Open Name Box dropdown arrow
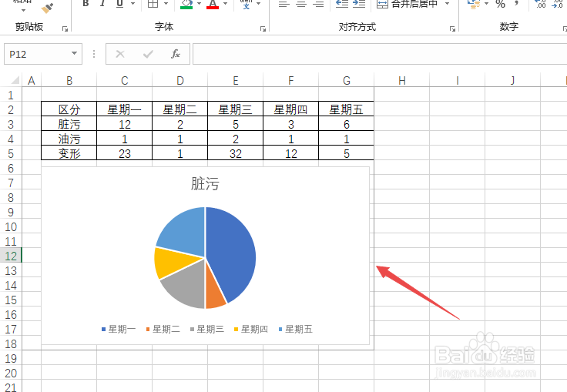This screenshot has height=392, width=567. (74, 53)
